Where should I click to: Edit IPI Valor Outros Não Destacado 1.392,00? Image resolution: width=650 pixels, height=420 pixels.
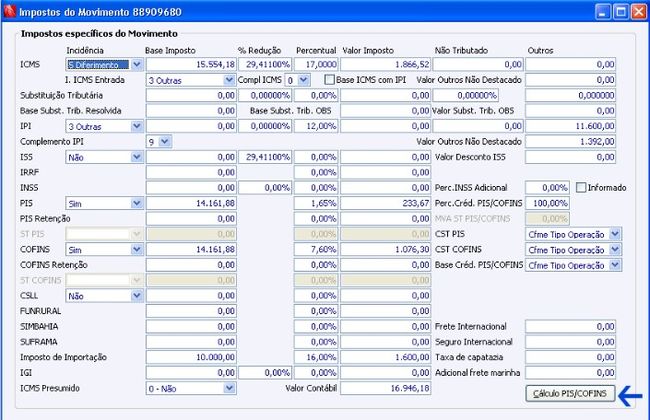pos(570,141)
